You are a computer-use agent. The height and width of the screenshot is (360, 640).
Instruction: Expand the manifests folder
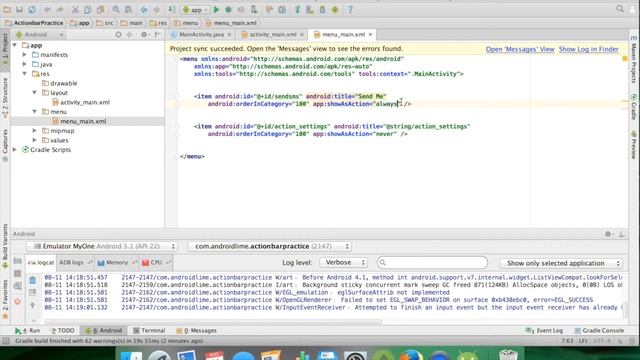pyautogui.click(x=24, y=54)
